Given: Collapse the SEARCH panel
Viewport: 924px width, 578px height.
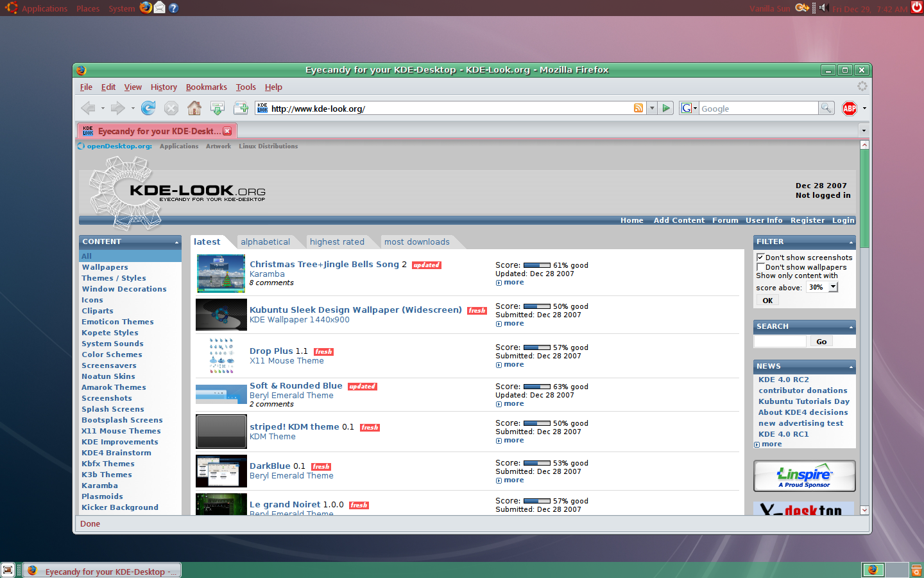Looking at the screenshot, I should (851, 327).
